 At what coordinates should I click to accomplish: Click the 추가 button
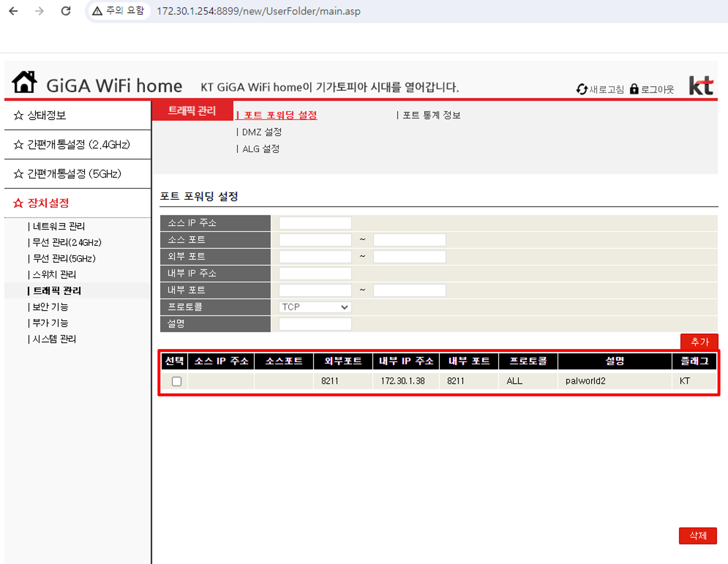699,342
